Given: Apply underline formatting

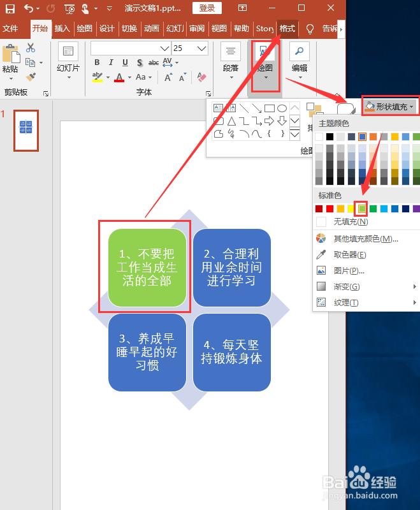Looking at the screenshot, I should 125,62.
